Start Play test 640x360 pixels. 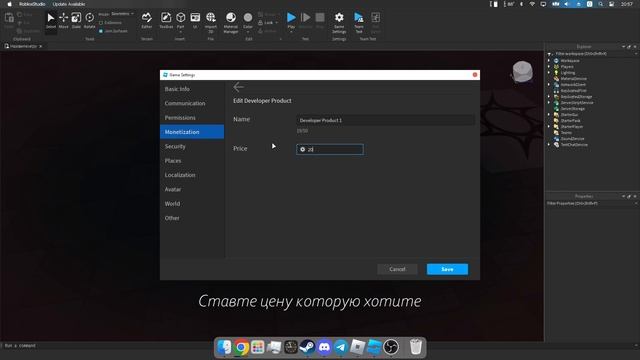point(291,21)
